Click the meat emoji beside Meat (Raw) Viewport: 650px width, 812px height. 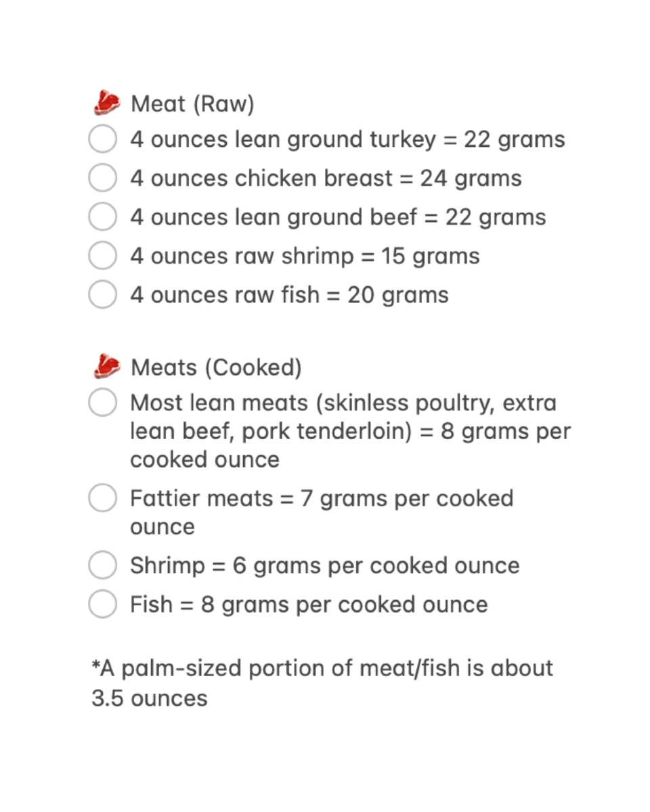(x=107, y=104)
